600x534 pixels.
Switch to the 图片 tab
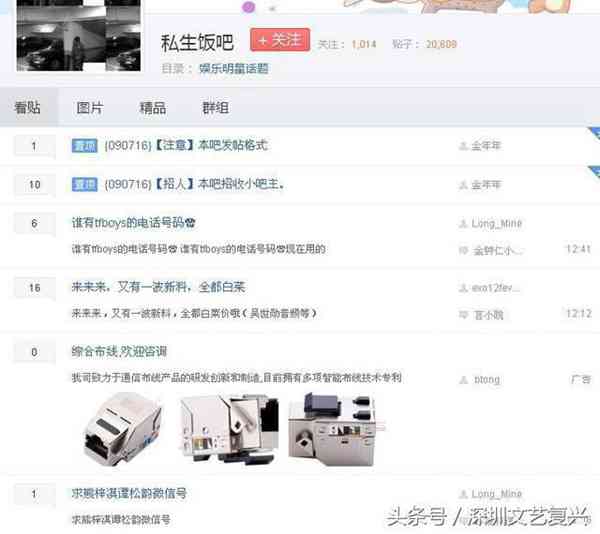coord(90,108)
